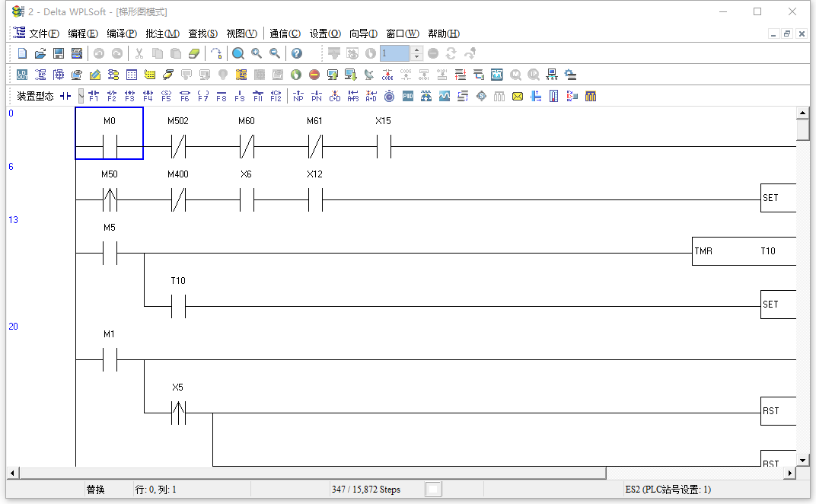Open the 视图(V) menu
The height and width of the screenshot is (504, 816).
tap(242, 33)
